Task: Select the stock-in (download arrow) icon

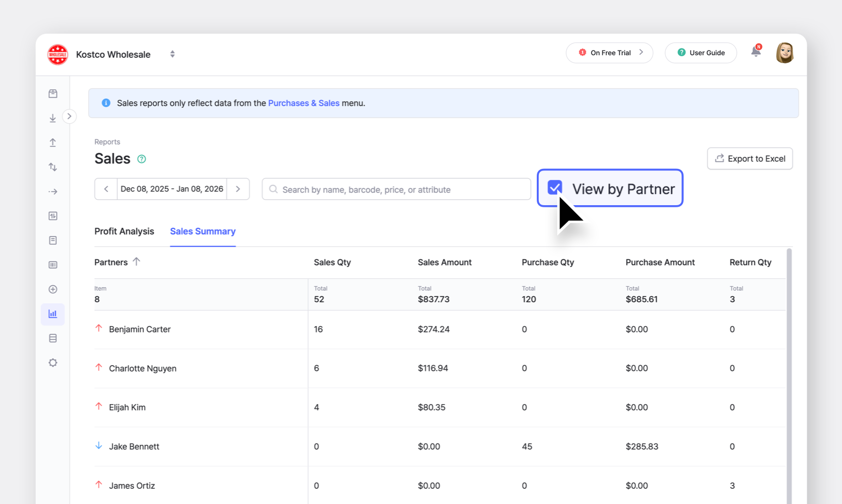Action: click(x=53, y=118)
